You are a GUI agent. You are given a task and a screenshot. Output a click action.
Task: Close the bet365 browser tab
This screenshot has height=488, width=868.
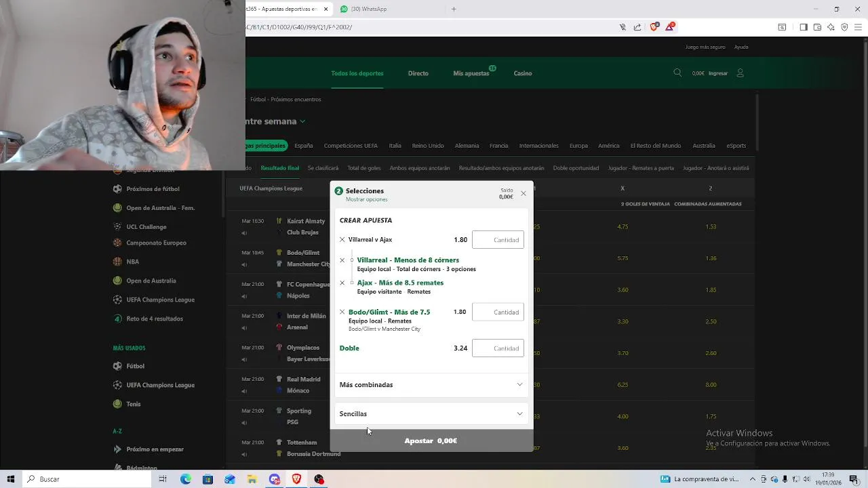click(326, 9)
